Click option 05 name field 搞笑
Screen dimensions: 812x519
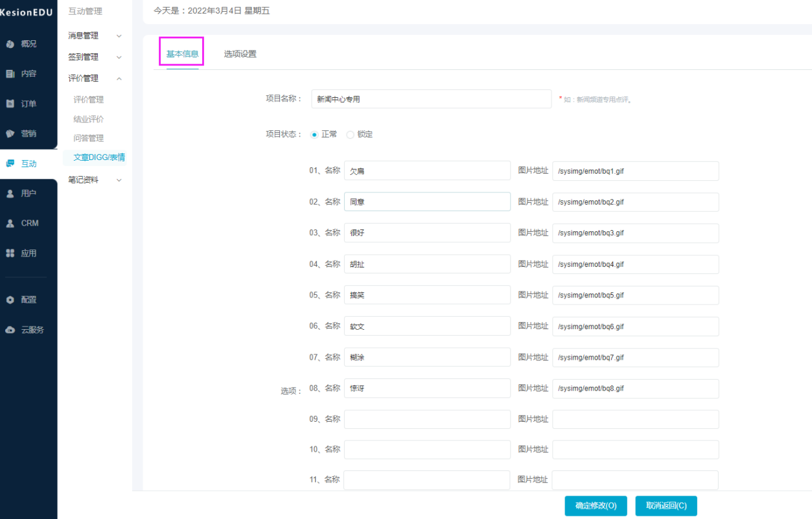[x=427, y=295]
